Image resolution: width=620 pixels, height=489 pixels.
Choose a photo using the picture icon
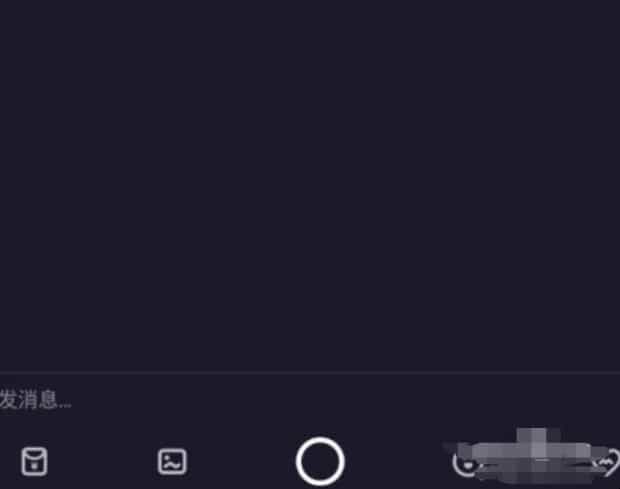[x=172, y=461]
